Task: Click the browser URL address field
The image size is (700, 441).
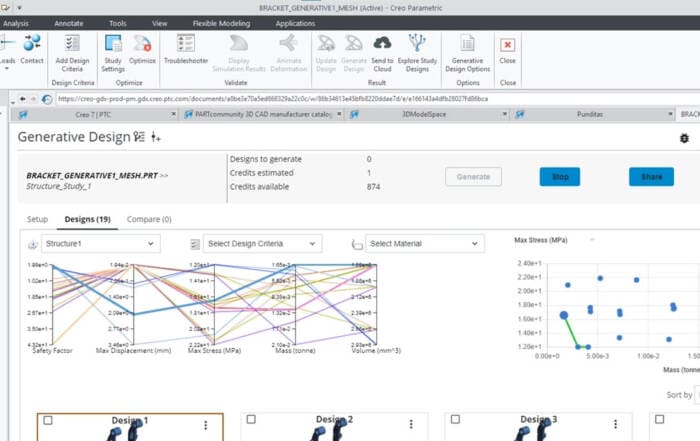Action: 377,99
